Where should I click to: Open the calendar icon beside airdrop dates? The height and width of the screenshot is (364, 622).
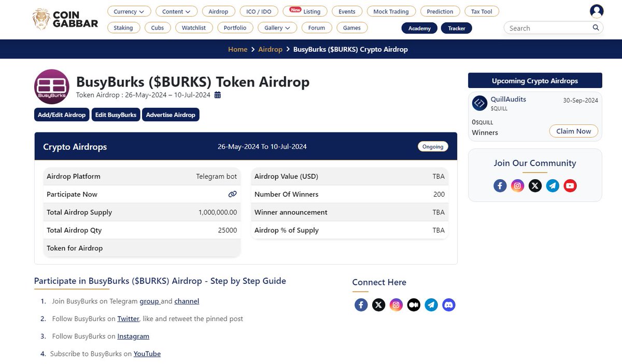pyautogui.click(x=218, y=95)
